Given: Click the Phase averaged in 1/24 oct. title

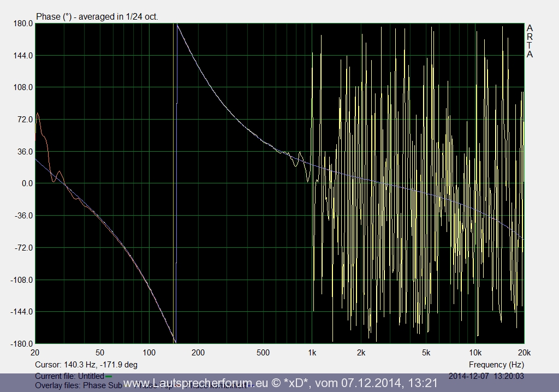Looking at the screenshot, I should 97,17.
